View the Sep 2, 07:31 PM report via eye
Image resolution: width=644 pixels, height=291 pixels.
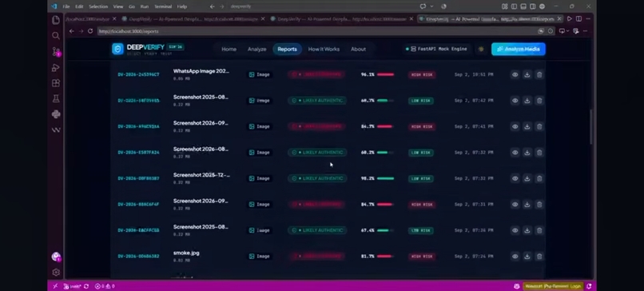(515, 205)
